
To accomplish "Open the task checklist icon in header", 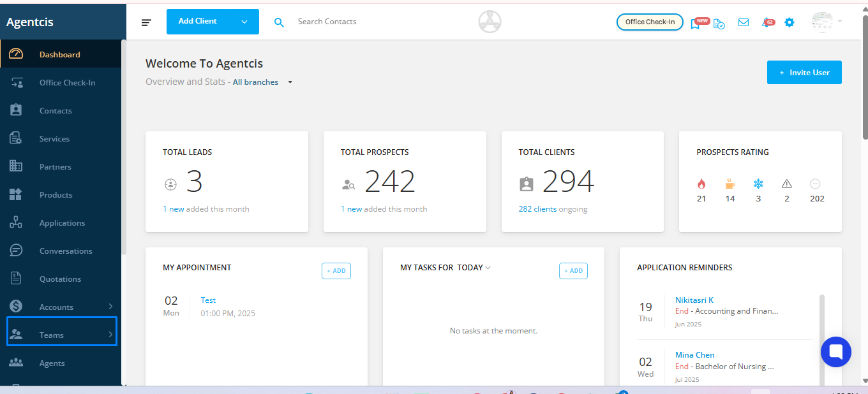I will click(719, 23).
